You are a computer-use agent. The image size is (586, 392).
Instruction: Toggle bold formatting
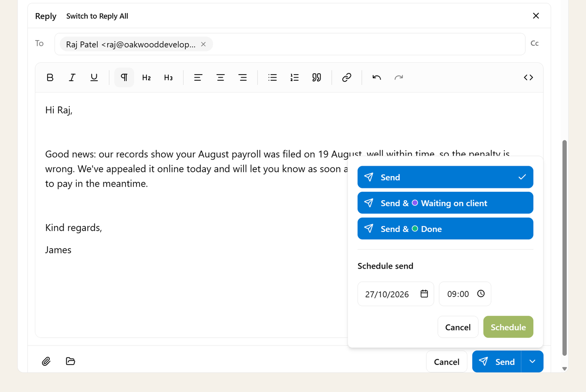click(50, 78)
